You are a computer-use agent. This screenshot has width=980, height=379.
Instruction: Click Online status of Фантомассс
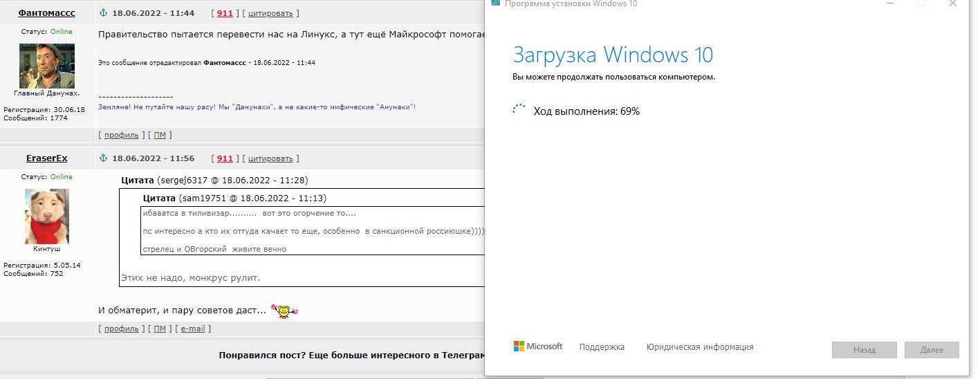pos(61,32)
